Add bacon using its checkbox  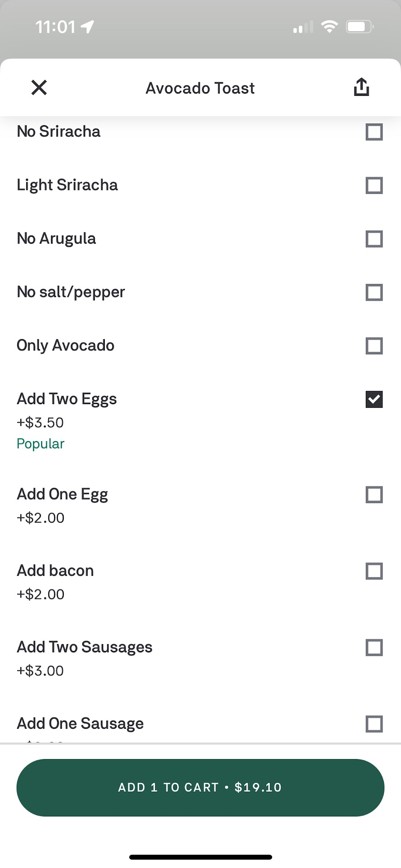[x=374, y=571]
